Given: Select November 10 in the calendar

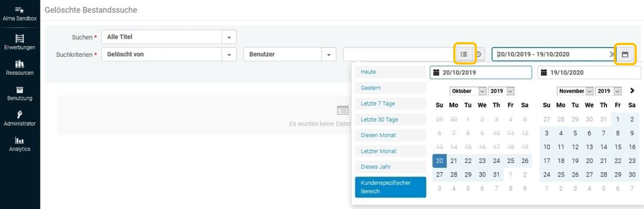Looking at the screenshot, I should tap(546, 147).
